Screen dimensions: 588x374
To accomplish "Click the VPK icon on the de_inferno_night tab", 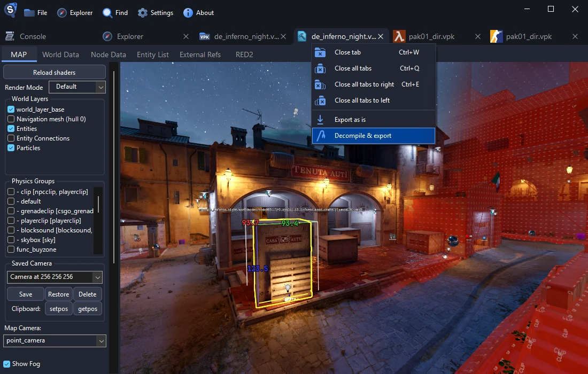I will 204,36.
